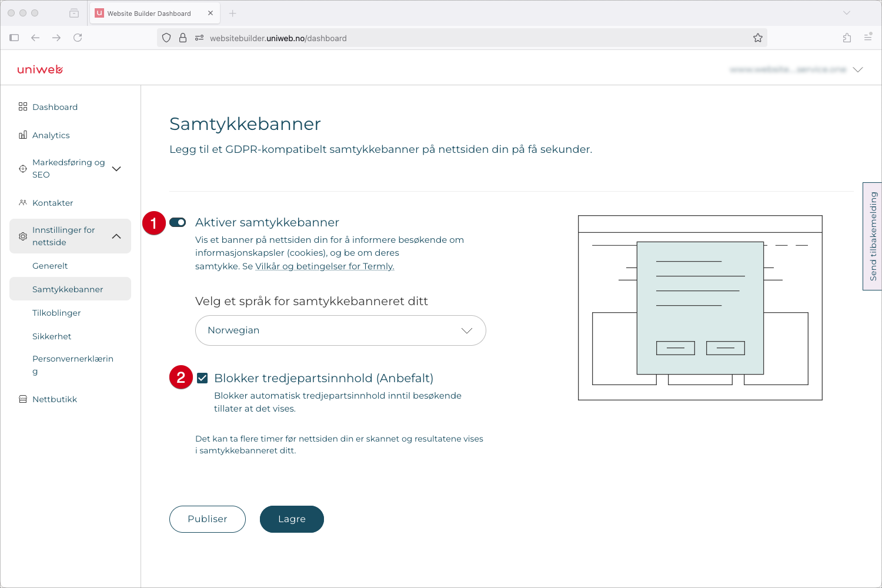Viewport: 882px width, 588px height.
Task: Reload the page with the refresh icon
Action: pos(78,38)
